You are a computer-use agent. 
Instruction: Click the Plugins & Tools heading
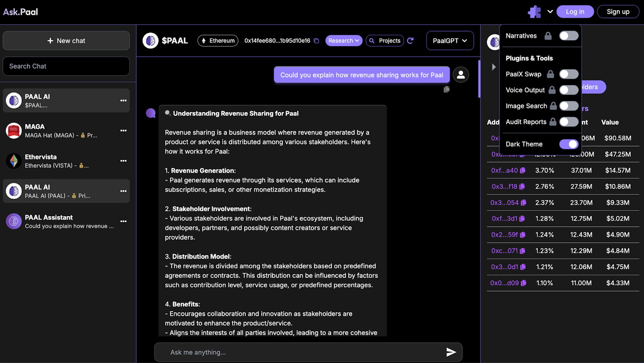click(529, 58)
